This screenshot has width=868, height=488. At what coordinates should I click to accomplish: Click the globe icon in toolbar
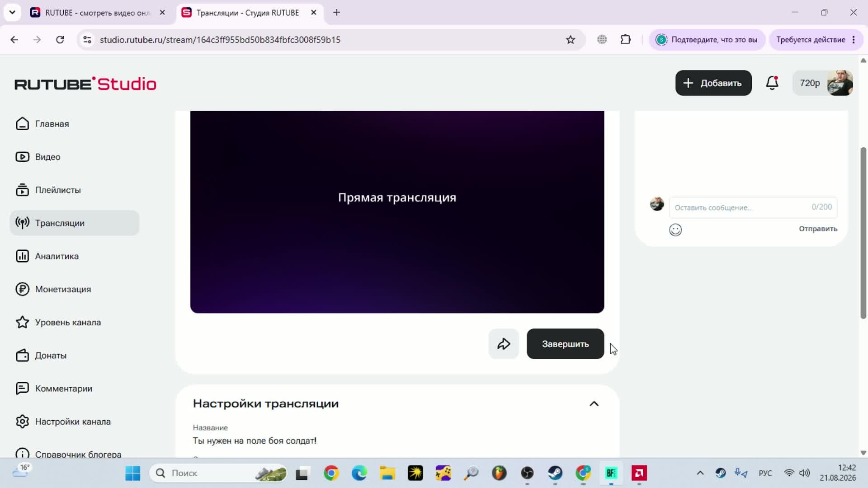(602, 40)
